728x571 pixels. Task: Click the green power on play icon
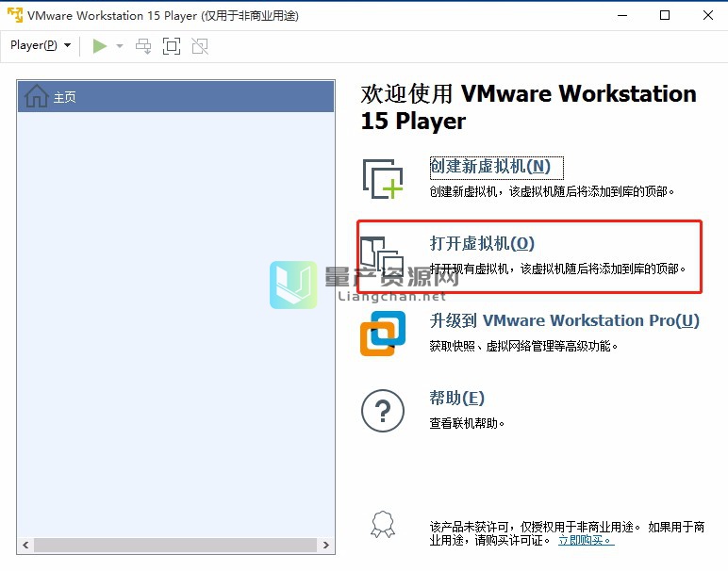point(99,46)
